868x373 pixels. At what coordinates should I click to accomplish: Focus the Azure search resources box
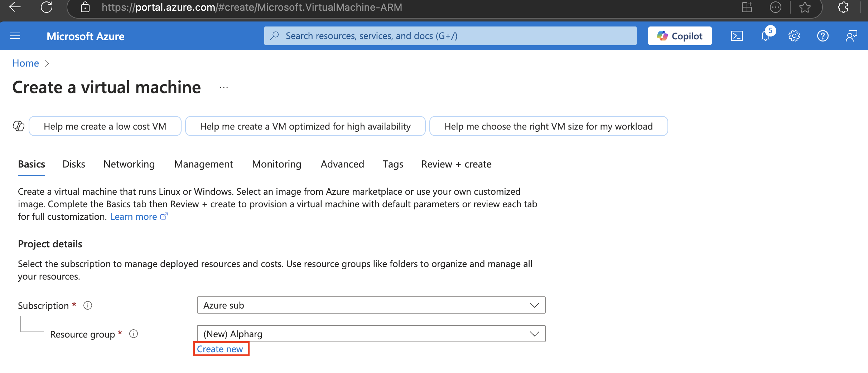450,36
